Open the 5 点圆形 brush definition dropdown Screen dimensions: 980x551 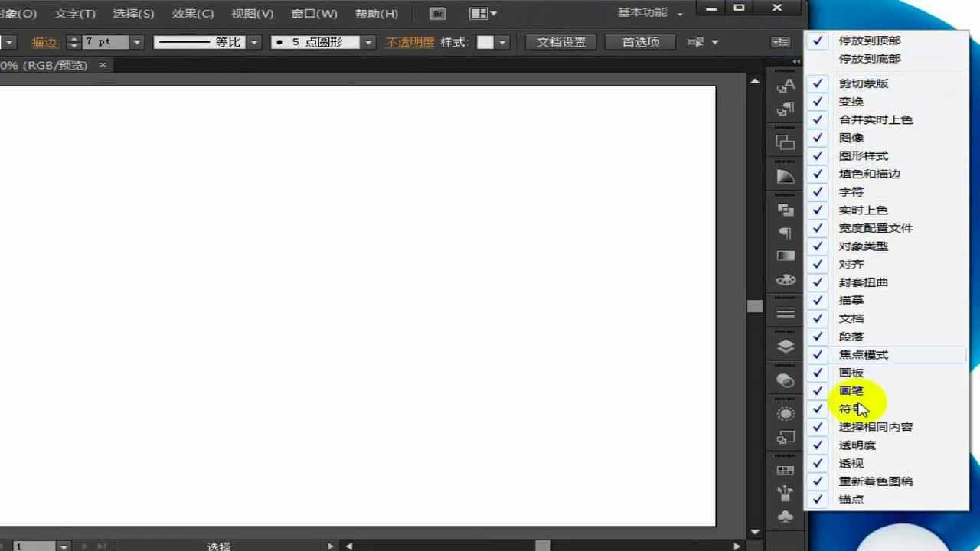coord(370,42)
